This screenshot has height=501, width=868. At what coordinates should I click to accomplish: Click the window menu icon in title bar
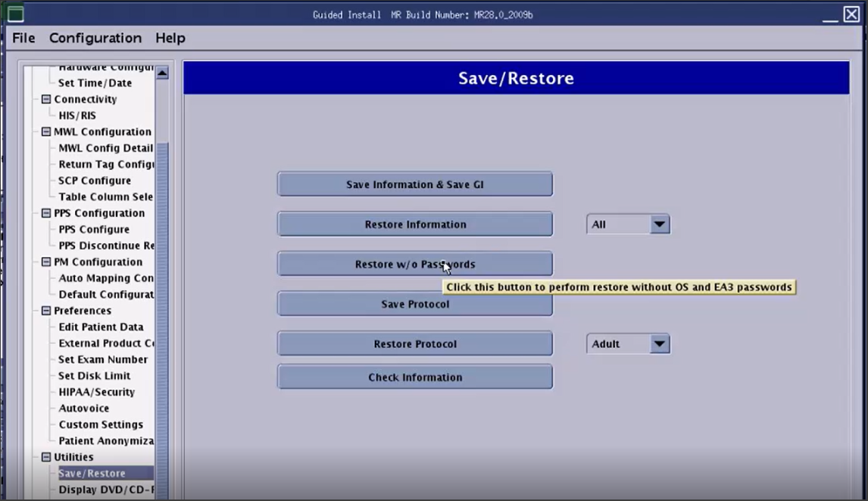(x=15, y=14)
